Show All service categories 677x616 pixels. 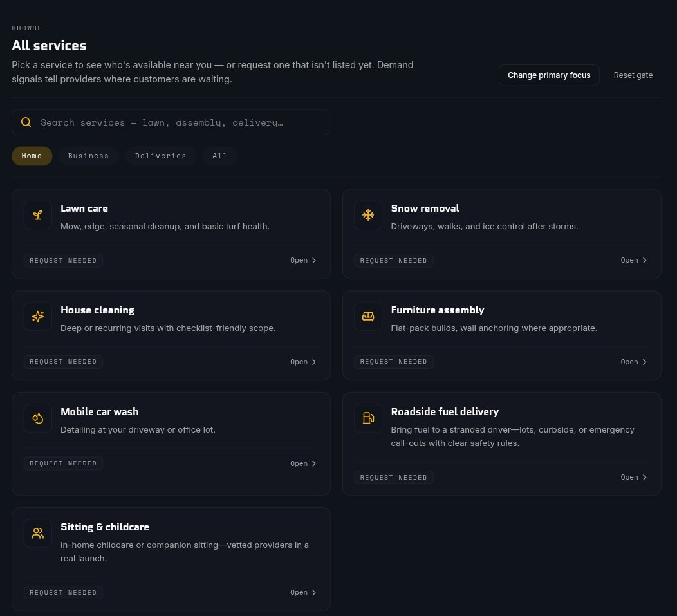(219, 156)
